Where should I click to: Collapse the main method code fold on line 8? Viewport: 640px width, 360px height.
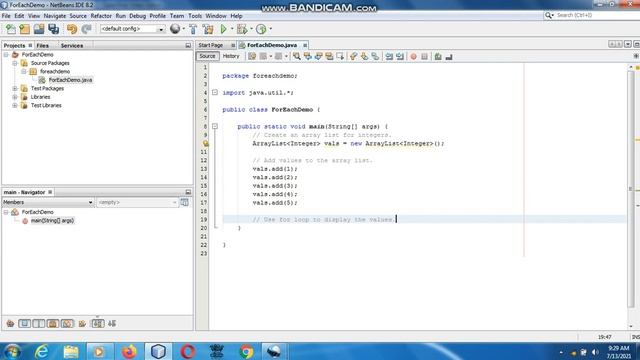[215, 127]
